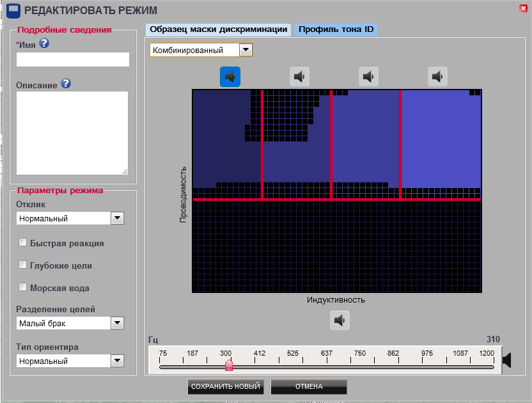Enable the Быстрая реакция checkbox

coord(23,242)
